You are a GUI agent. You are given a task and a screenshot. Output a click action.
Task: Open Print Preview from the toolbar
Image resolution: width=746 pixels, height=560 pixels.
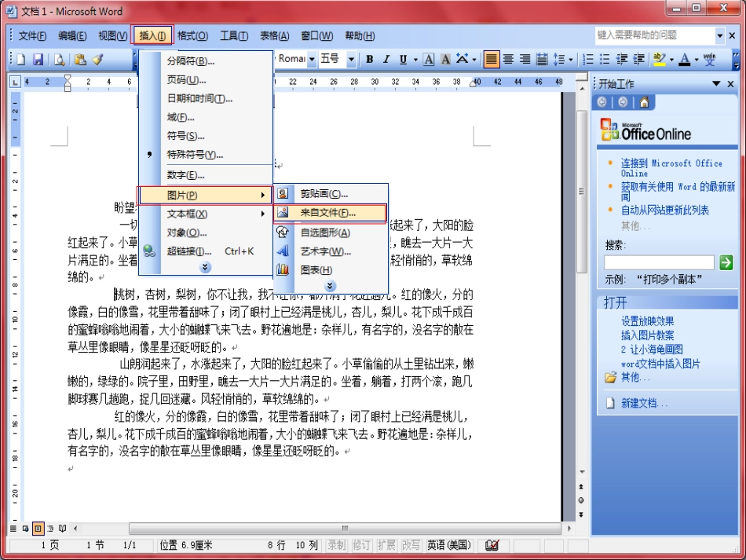coord(60,59)
